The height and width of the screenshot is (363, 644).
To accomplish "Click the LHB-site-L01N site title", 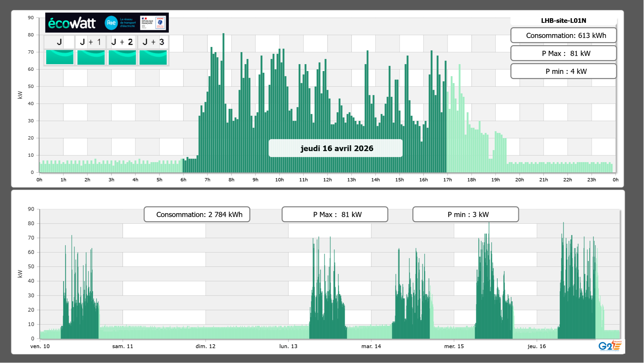I will click(x=563, y=21).
